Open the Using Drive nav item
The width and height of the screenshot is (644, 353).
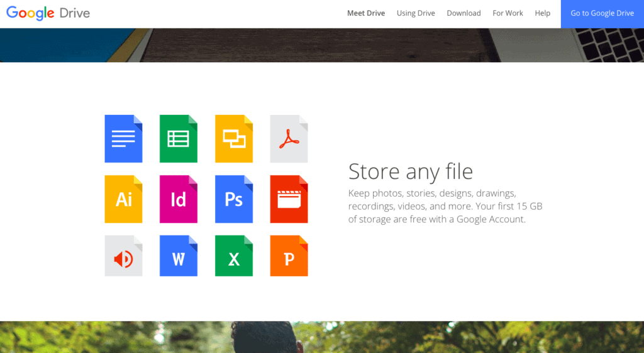point(416,13)
